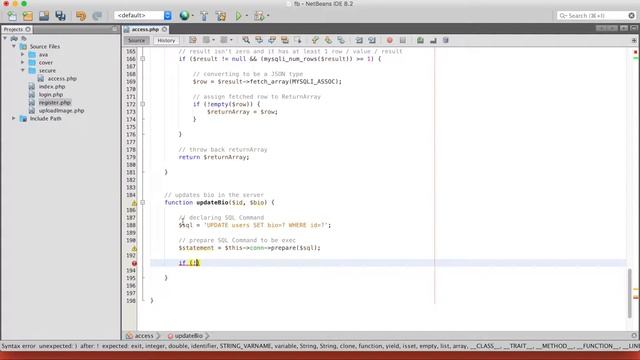Toggle Rectangular Selection in editor toolbar
640x360 pixels.
click(x=298, y=40)
